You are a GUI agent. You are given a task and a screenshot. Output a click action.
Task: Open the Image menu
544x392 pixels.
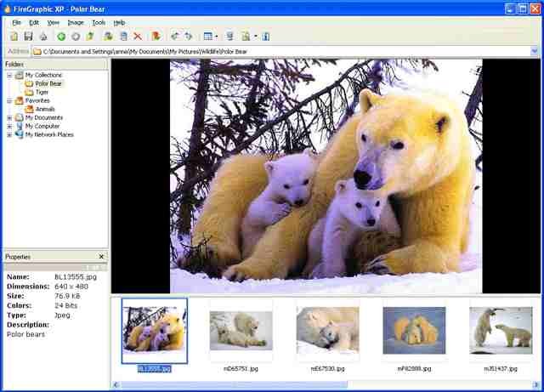pyautogui.click(x=76, y=22)
